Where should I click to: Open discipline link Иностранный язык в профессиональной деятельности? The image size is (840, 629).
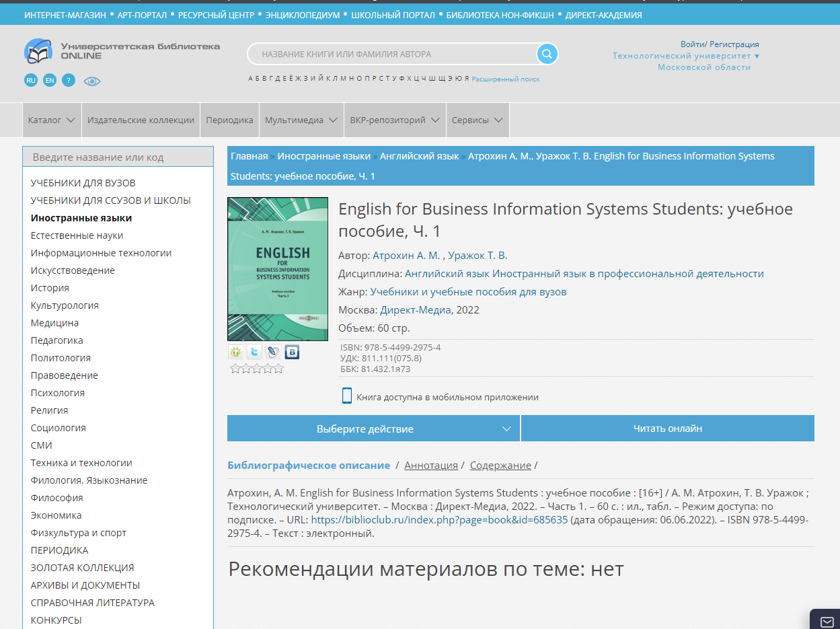(628, 274)
